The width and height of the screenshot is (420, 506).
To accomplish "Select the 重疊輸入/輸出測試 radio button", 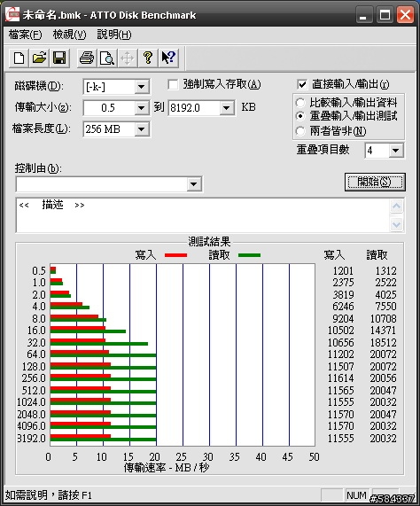I will (300, 116).
